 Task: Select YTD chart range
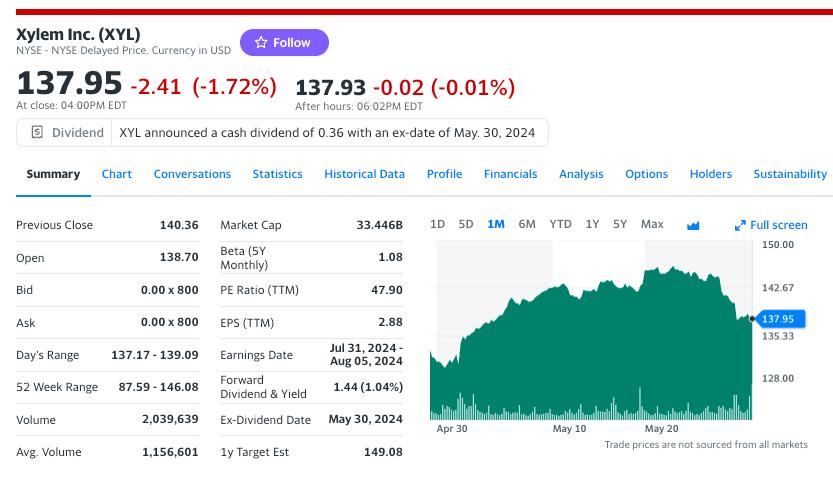560,224
